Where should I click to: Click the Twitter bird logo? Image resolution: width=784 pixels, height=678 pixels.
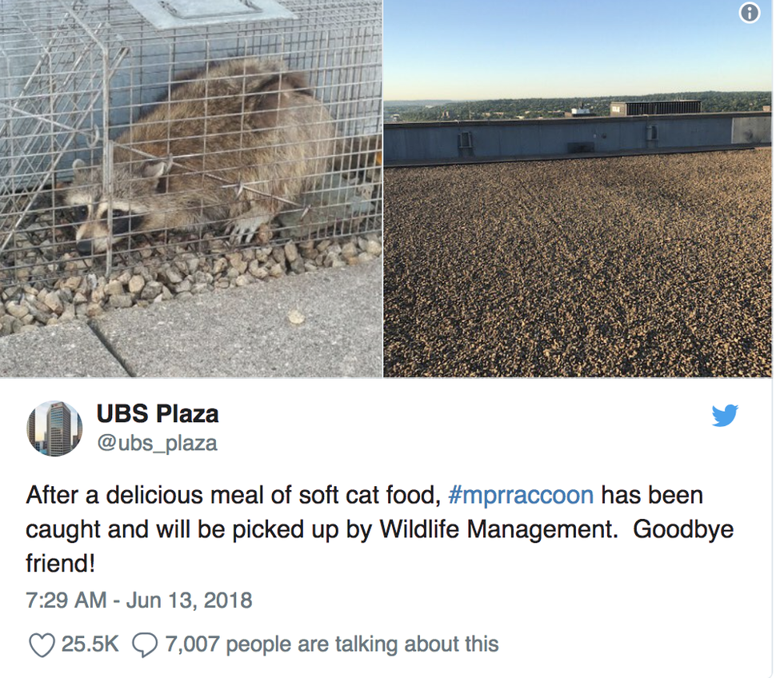[725, 415]
